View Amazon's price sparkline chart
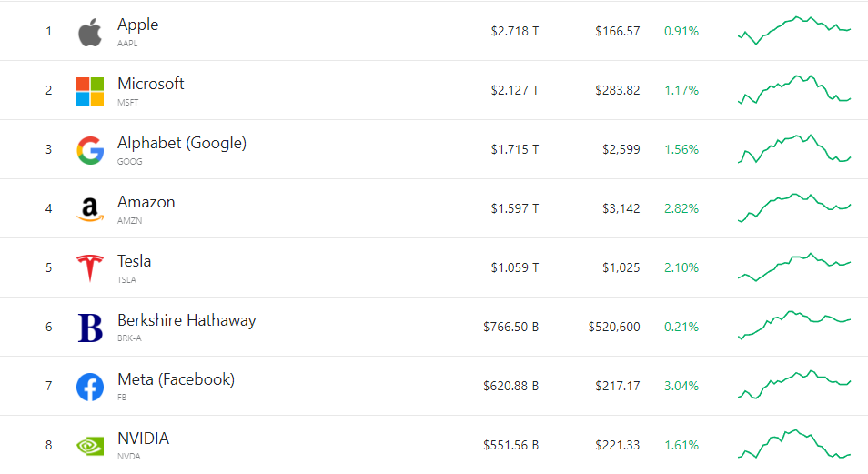Screen dimensions: 868x474 pos(793,207)
